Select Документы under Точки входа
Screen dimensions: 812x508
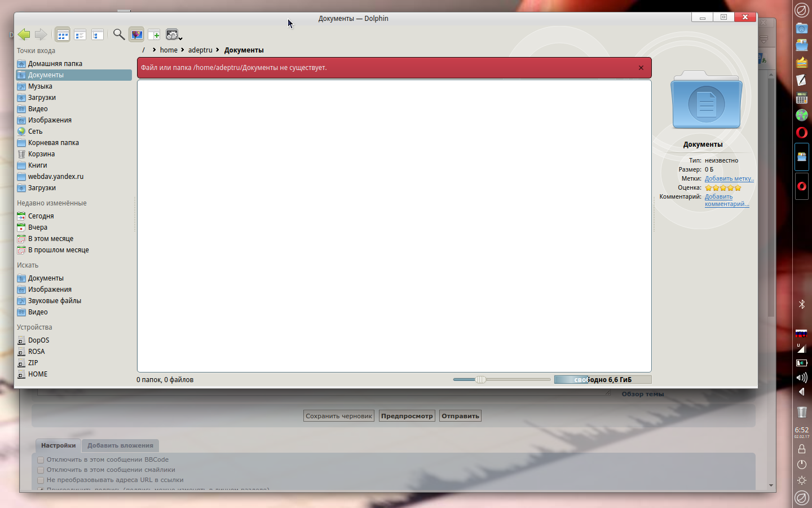(74, 75)
